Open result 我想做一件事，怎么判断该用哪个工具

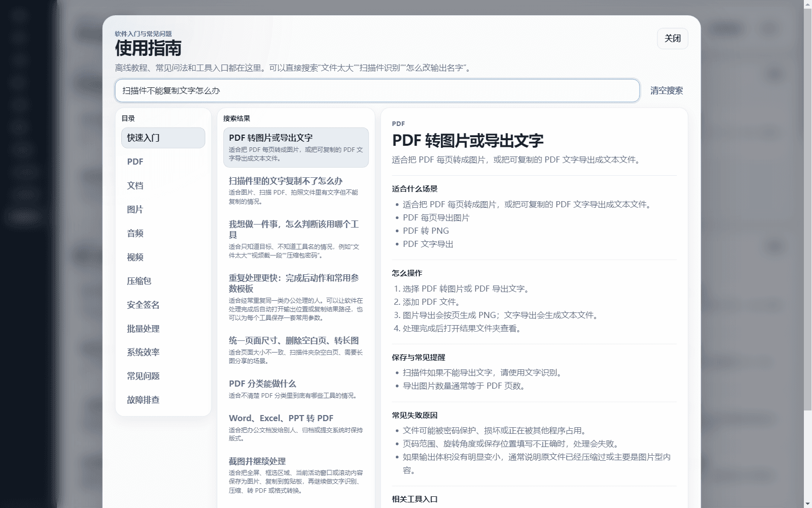click(296, 239)
